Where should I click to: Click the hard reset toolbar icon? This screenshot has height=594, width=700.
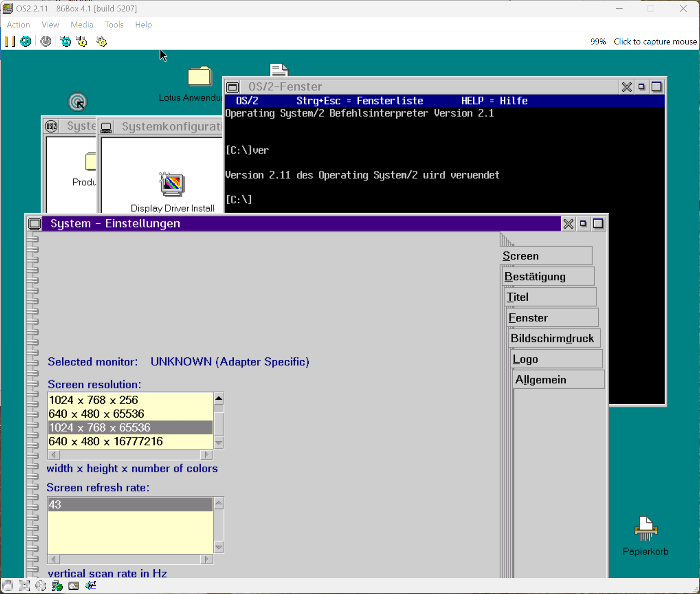point(26,41)
